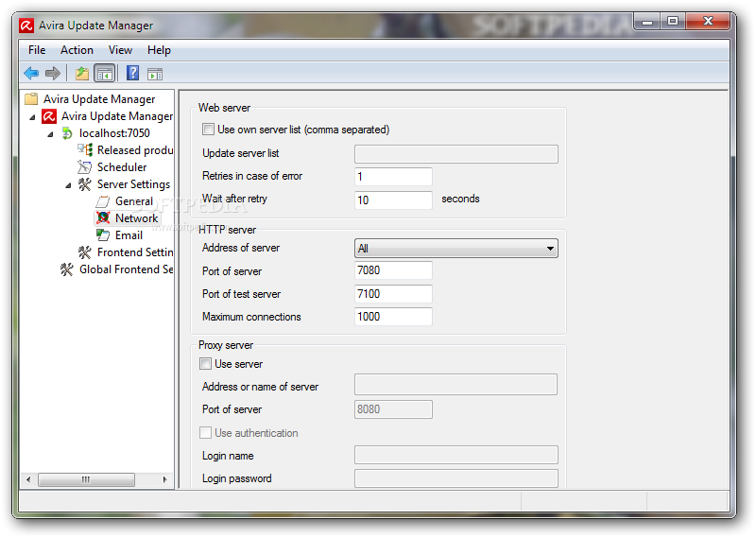Click the Email icon in tree

pos(103,235)
